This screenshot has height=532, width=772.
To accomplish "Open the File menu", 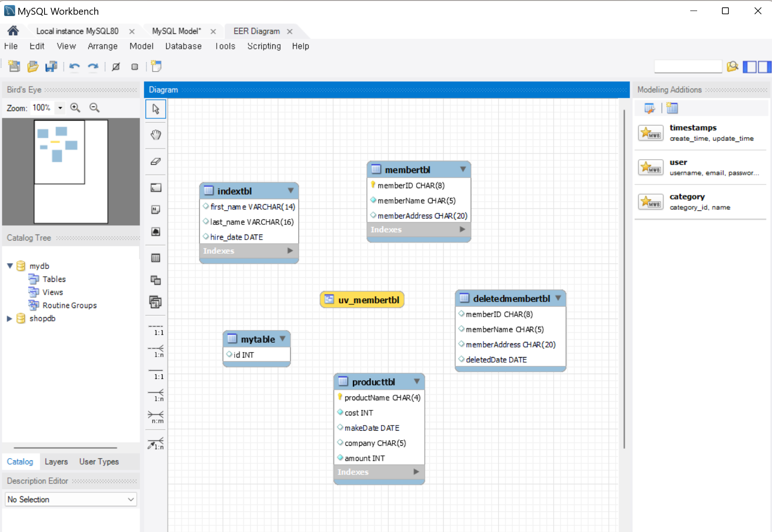I will pyautogui.click(x=11, y=46).
